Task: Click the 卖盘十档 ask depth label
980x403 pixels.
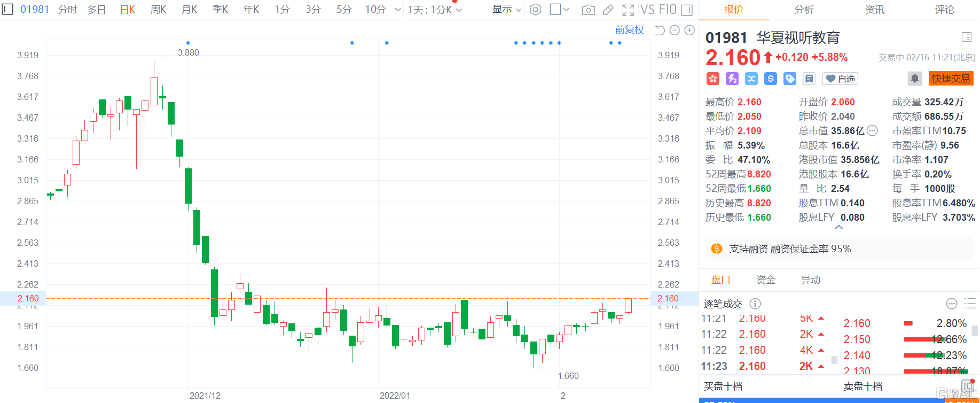Action: coord(863,386)
